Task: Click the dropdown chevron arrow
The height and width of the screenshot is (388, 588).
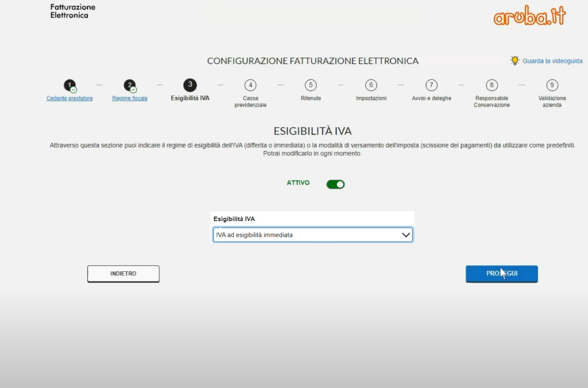Action: [x=406, y=235]
